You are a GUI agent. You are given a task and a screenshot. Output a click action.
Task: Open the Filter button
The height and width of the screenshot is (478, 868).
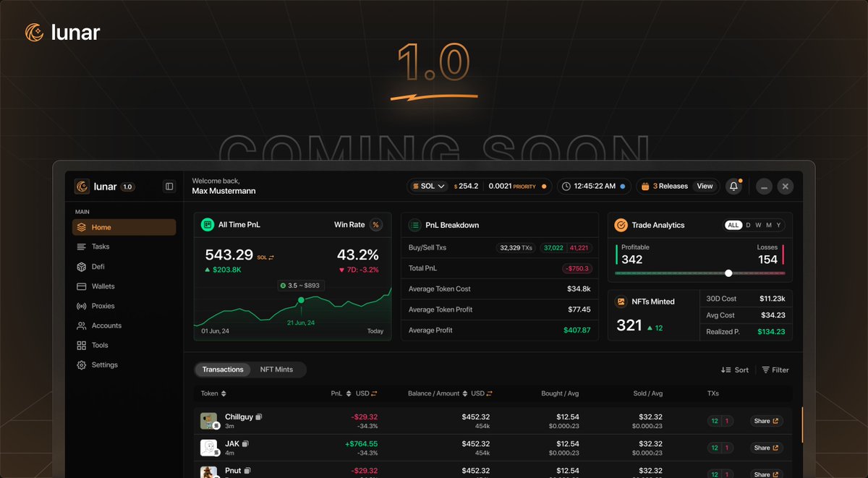coord(775,370)
